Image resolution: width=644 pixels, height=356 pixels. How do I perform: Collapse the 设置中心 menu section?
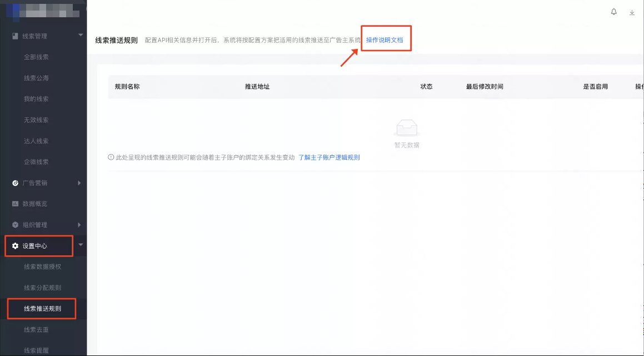pyautogui.click(x=81, y=246)
